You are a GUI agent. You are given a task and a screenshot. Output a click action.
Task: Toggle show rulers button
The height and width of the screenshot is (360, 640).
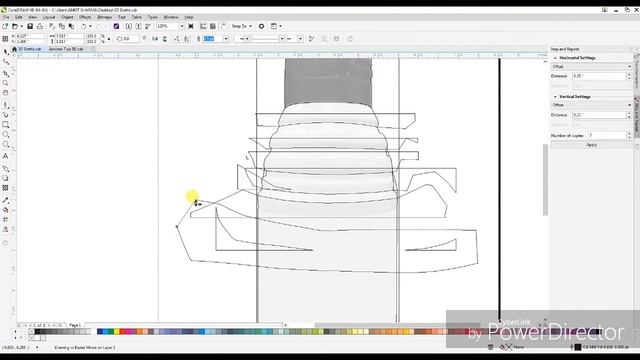pyautogui.click(x=203, y=26)
